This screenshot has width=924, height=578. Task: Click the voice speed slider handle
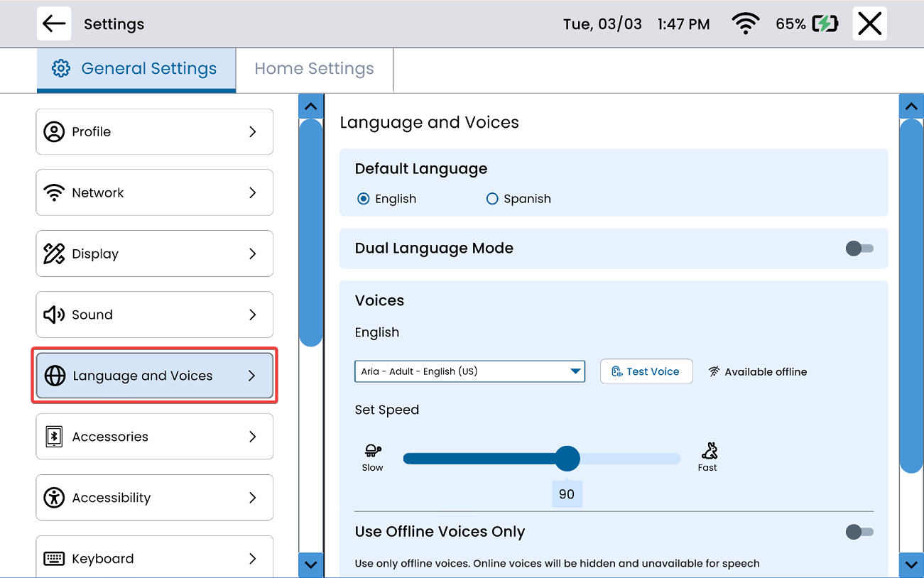pos(567,459)
